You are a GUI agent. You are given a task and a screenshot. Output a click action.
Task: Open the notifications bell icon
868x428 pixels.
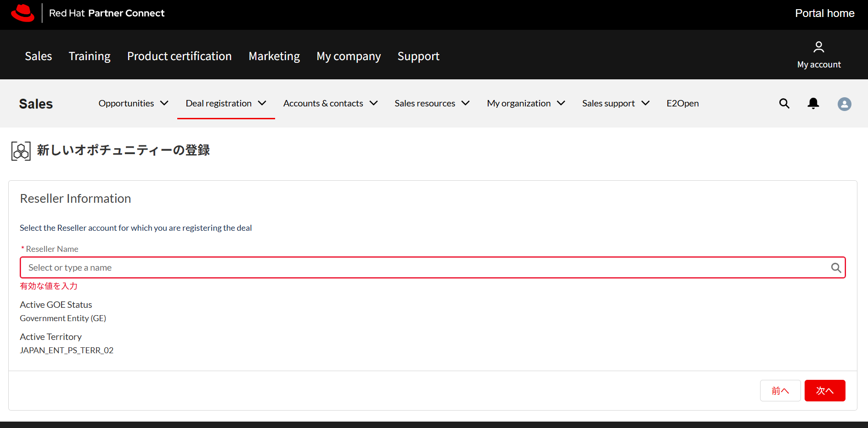813,104
